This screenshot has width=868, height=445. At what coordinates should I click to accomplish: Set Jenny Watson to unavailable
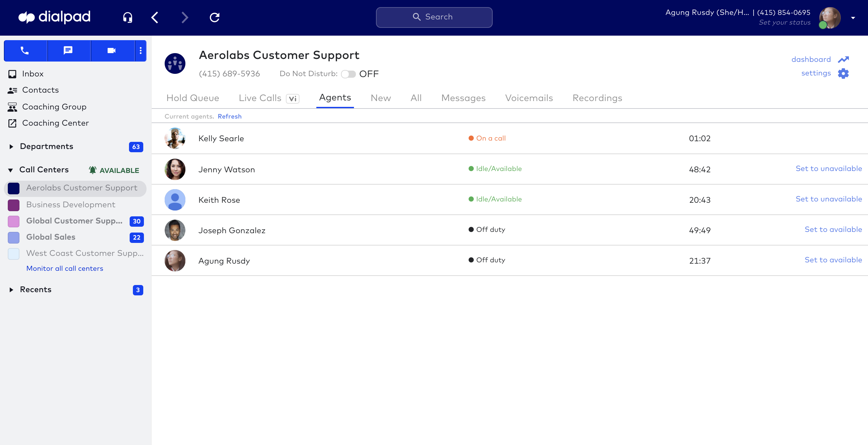pos(828,169)
